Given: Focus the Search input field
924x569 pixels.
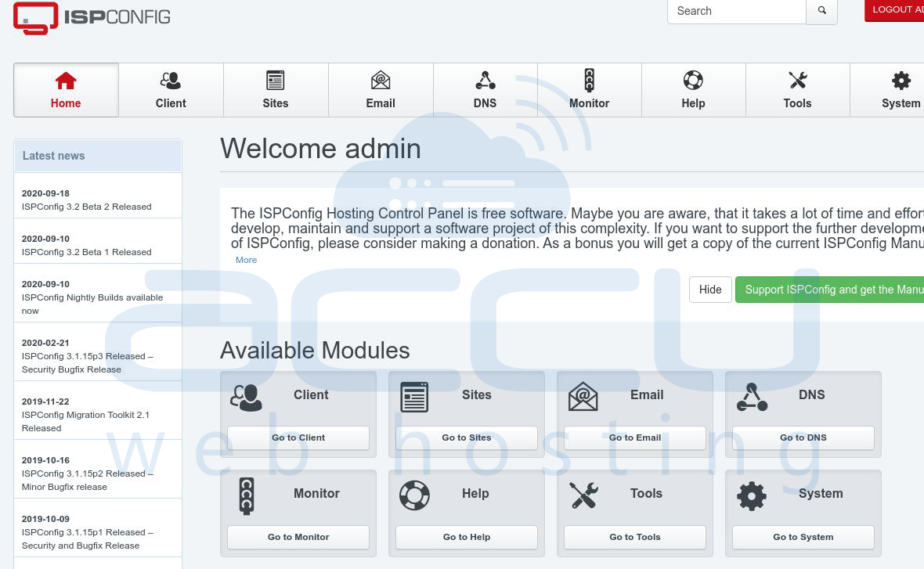Looking at the screenshot, I should pos(737,11).
